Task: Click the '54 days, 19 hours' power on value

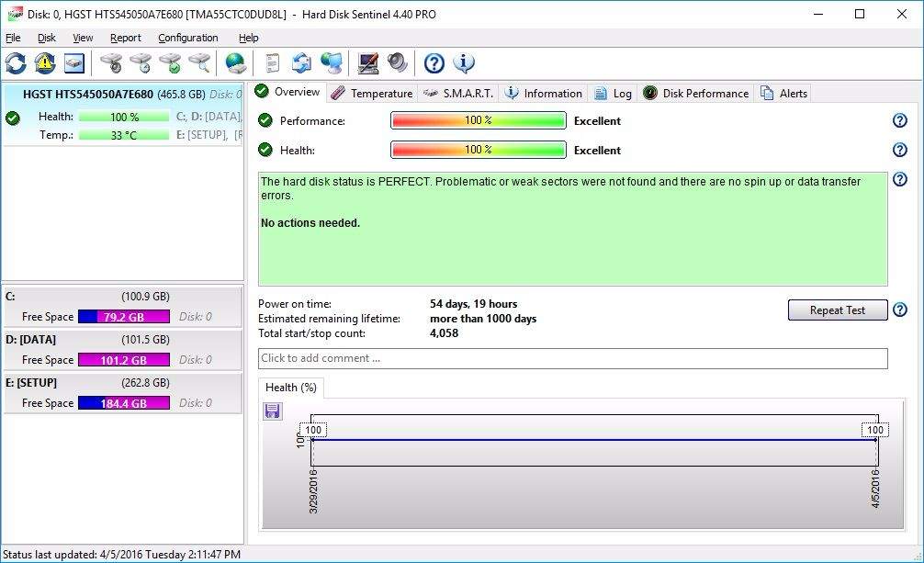Action: tap(473, 304)
